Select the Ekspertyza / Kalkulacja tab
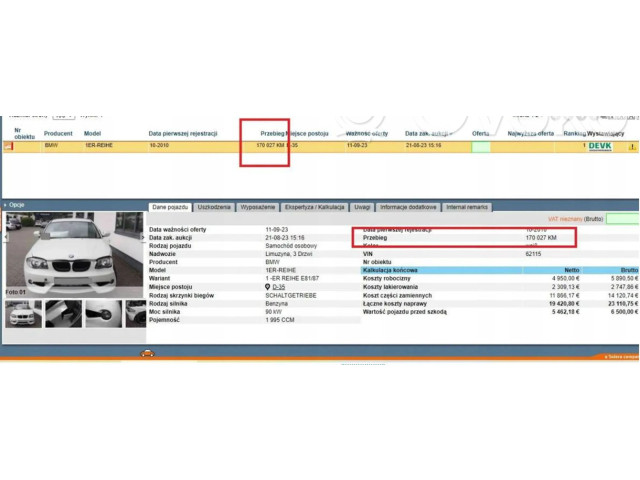This screenshot has width=640, height=480. [315, 207]
